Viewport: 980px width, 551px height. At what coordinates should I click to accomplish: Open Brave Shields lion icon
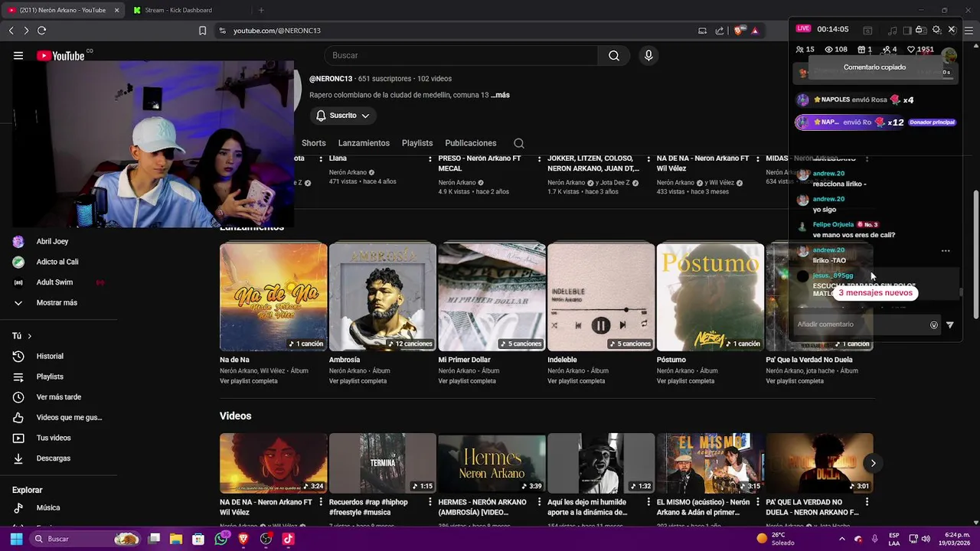coord(738,31)
